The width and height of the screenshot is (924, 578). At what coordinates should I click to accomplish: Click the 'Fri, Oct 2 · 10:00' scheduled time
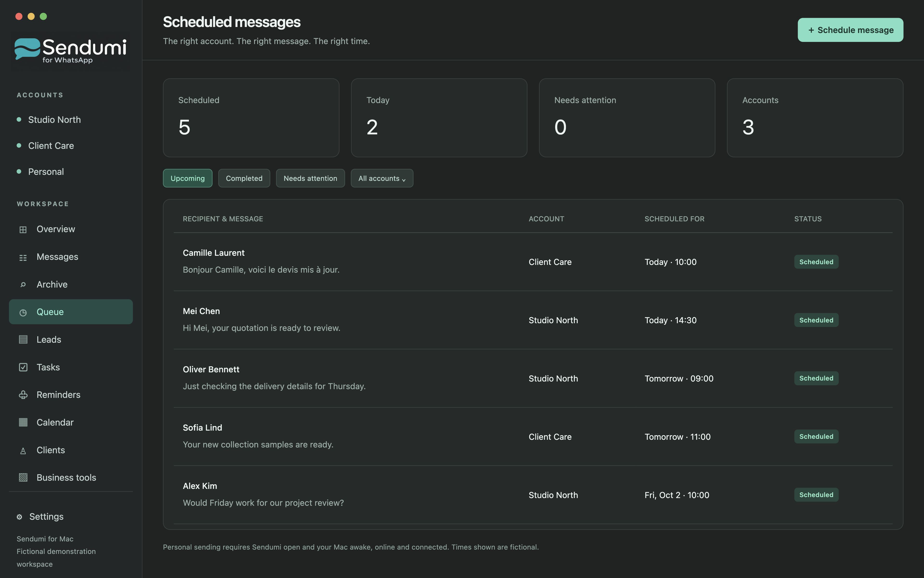(x=677, y=495)
